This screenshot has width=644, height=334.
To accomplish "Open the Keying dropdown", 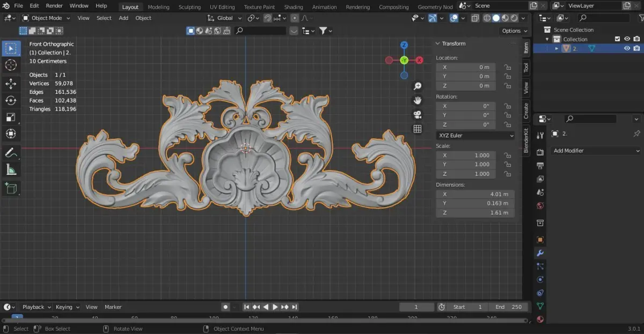I will coord(67,307).
